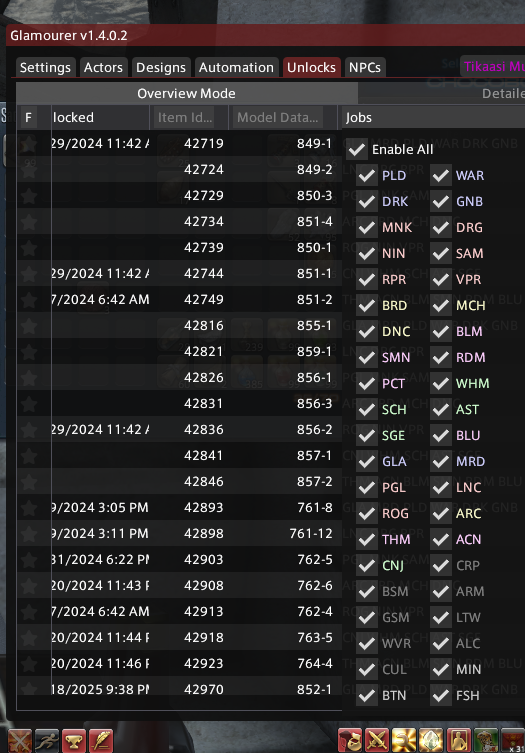Favorite the star for item 42729
The width and height of the screenshot is (525, 753).
pos(29,195)
